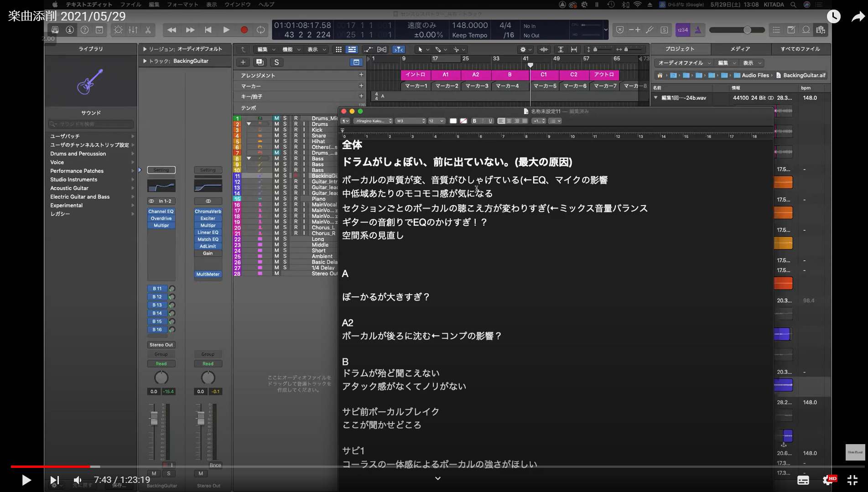Open the ChromaVerb plug-in slot
The height and width of the screenshot is (492, 868).
(x=208, y=212)
